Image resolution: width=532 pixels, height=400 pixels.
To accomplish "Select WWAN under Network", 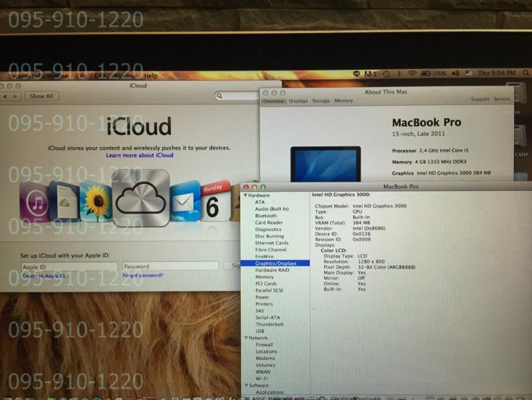I will tap(263, 372).
